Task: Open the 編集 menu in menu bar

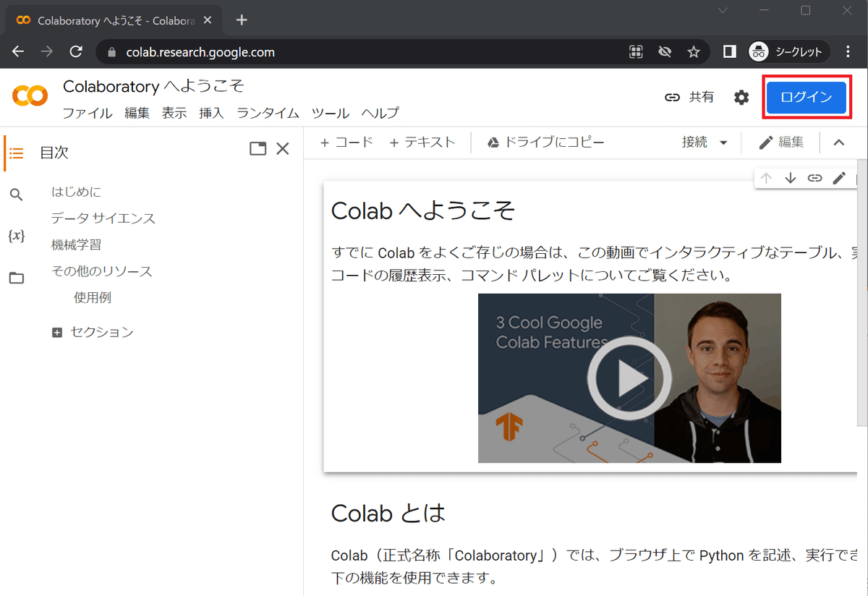Action: point(137,114)
